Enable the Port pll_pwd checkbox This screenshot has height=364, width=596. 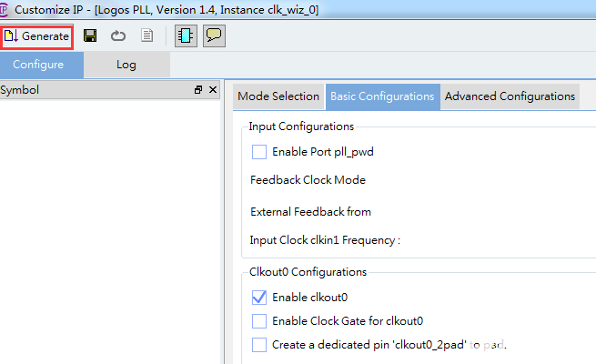click(x=259, y=152)
